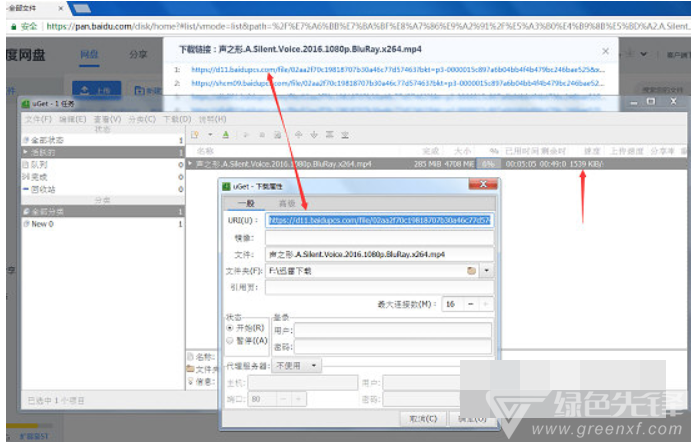Click the 文件 filename field

tap(380, 254)
